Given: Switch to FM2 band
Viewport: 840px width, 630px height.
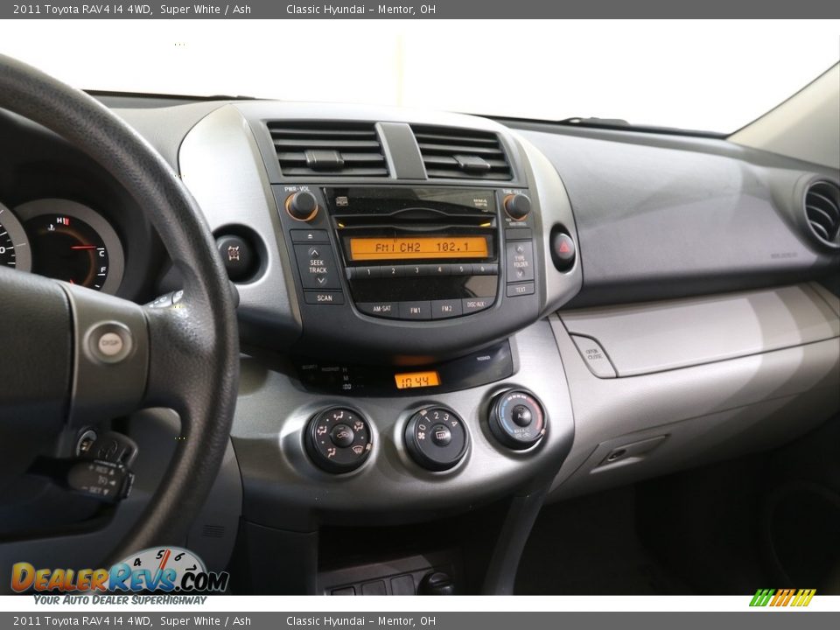Looking at the screenshot, I should [x=447, y=309].
